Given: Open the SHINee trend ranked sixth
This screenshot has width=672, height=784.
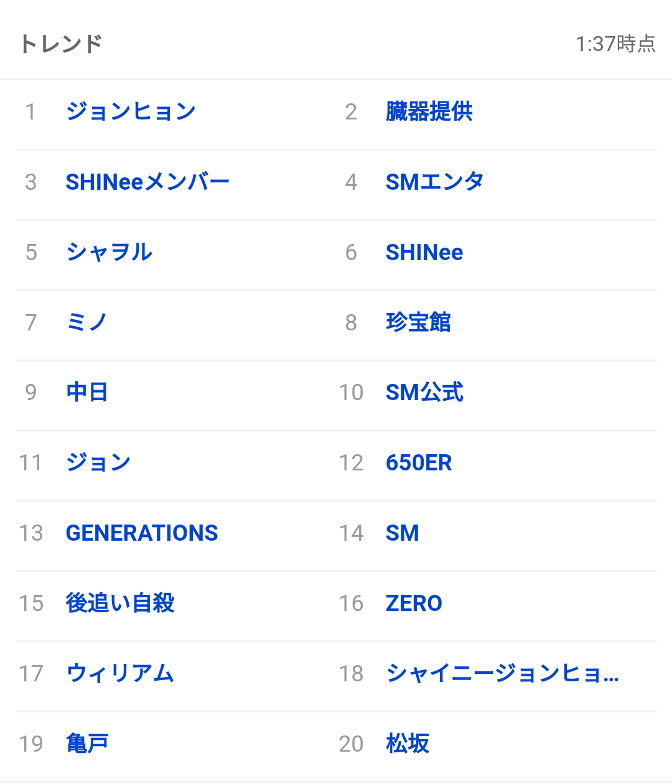Looking at the screenshot, I should [x=424, y=253].
